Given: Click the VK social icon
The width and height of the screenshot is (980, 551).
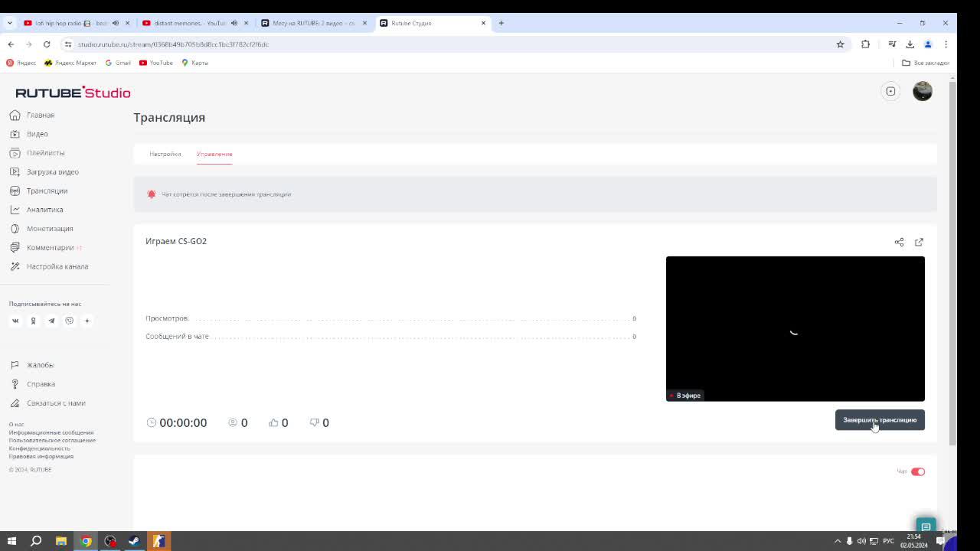Looking at the screenshot, I should (x=15, y=321).
